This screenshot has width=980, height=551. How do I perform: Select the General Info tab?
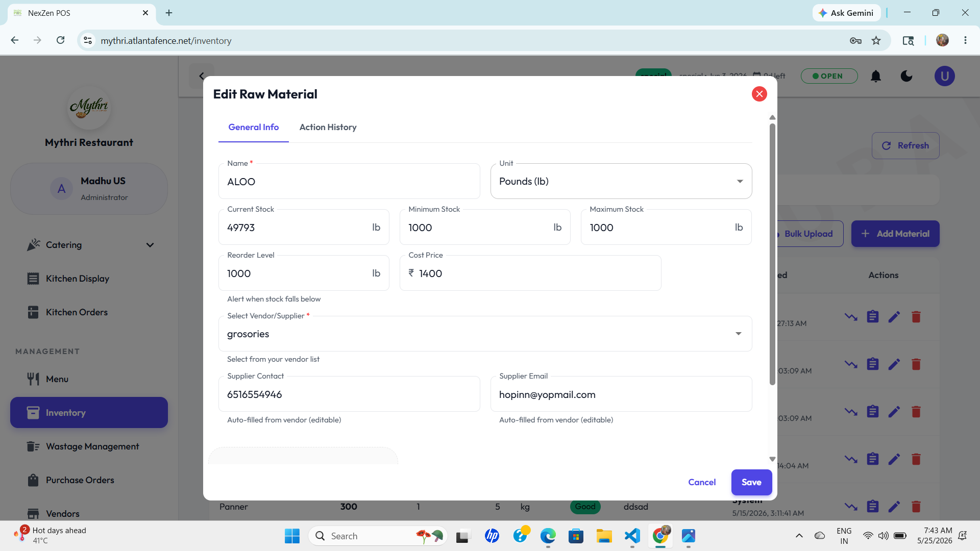pyautogui.click(x=254, y=127)
